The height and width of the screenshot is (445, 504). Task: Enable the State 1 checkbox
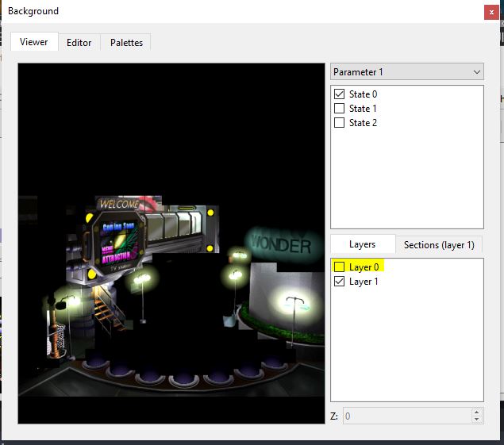click(339, 109)
